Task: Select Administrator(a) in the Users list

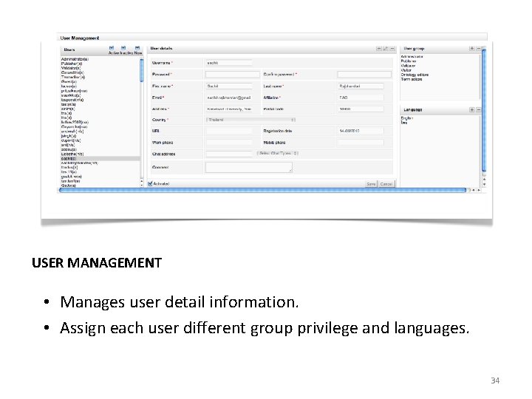Action: coord(75,59)
